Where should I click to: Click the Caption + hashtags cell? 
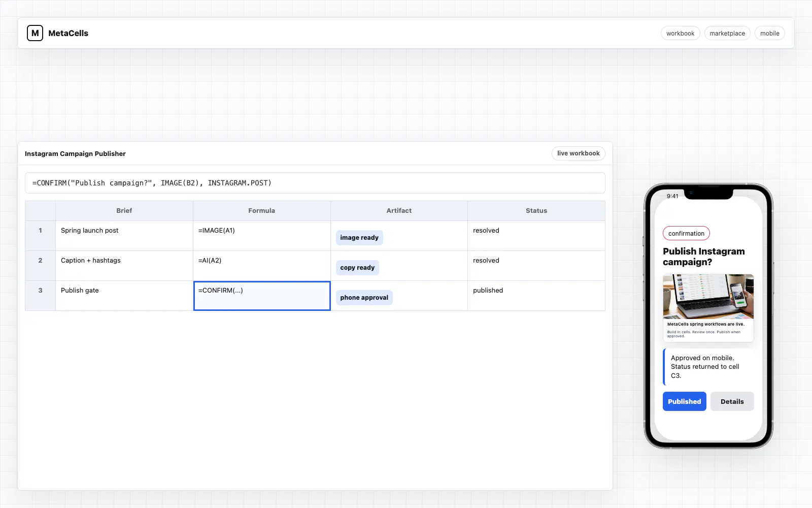(124, 266)
